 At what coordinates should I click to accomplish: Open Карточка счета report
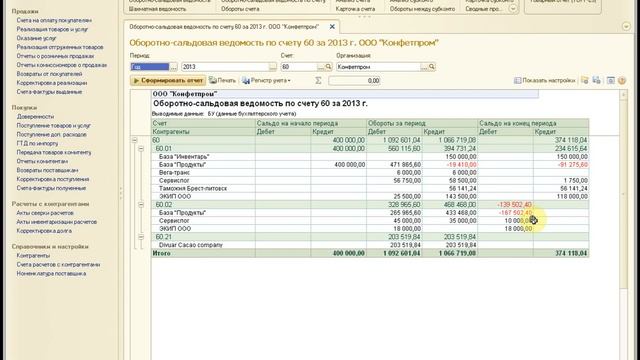pyautogui.click(x=355, y=9)
